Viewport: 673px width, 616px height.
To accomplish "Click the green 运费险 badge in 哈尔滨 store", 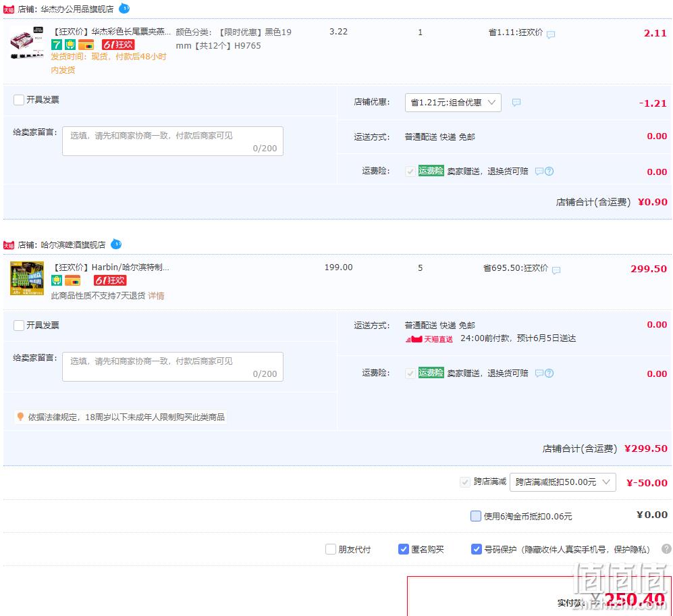I will pos(431,373).
